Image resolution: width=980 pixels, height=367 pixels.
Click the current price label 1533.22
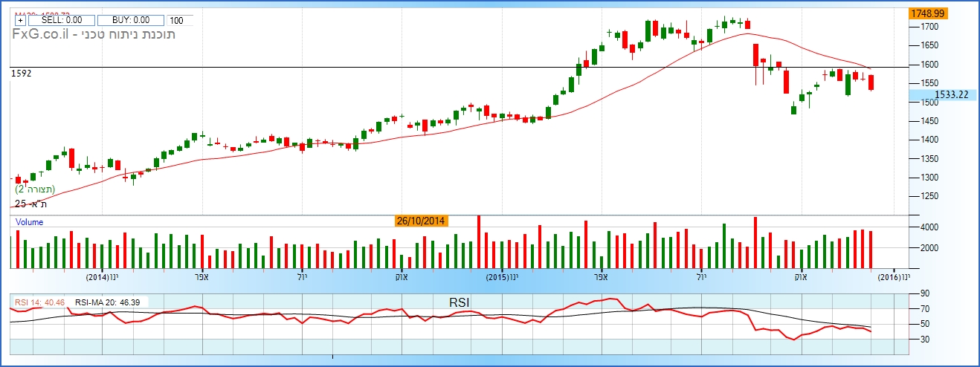pos(943,95)
